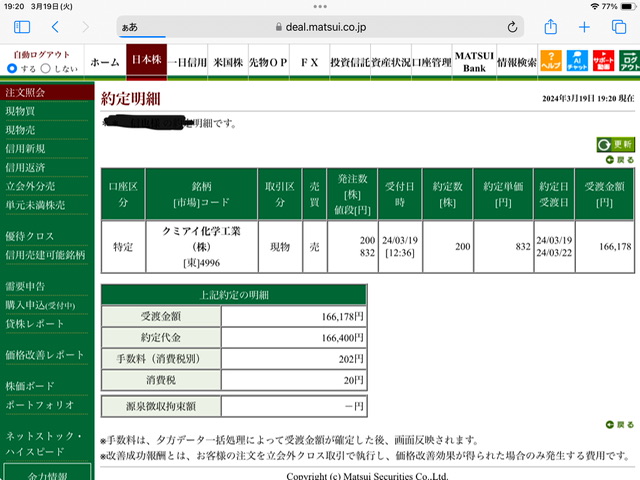
Task: Toggle the Safari sidebar icon
Action: pos(22,27)
